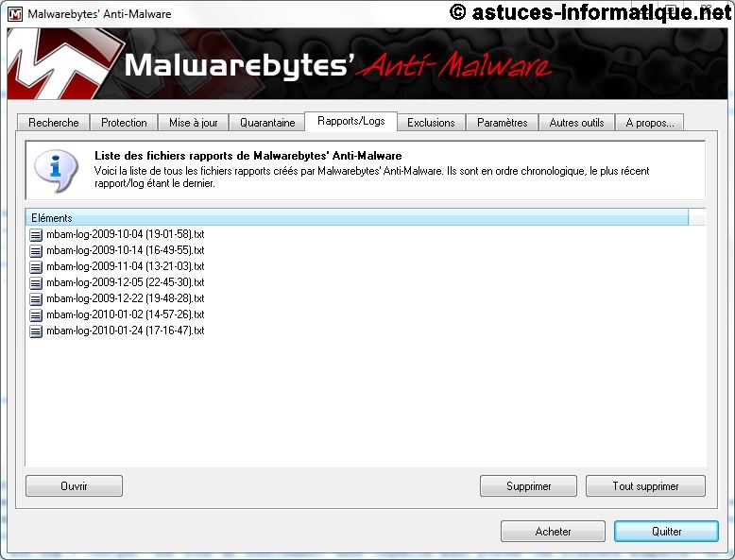Screen dimensions: 735x560
Task: Select file icon of mbam-log-2010-01-02 log
Action: click(x=36, y=314)
